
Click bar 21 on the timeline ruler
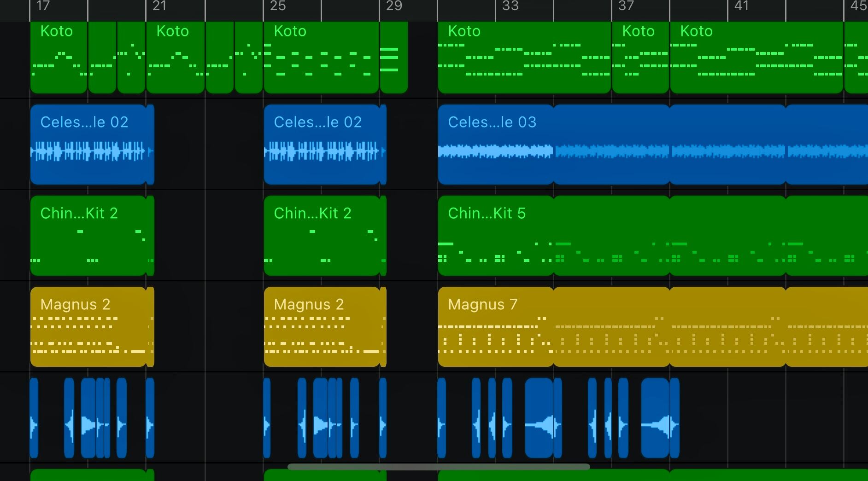159,6
